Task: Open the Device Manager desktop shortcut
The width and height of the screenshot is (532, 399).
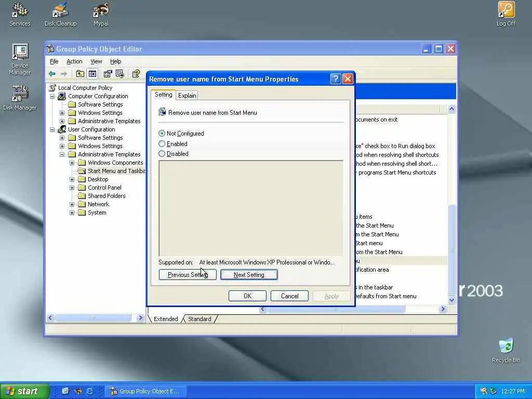Action: pyautogui.click(x=20, y=59)
